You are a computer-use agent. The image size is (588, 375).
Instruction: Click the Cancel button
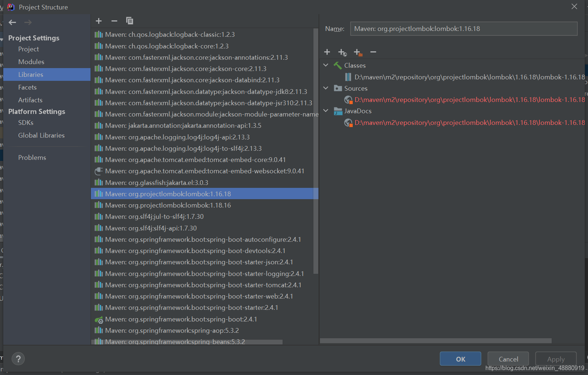(x=508, y=359)
